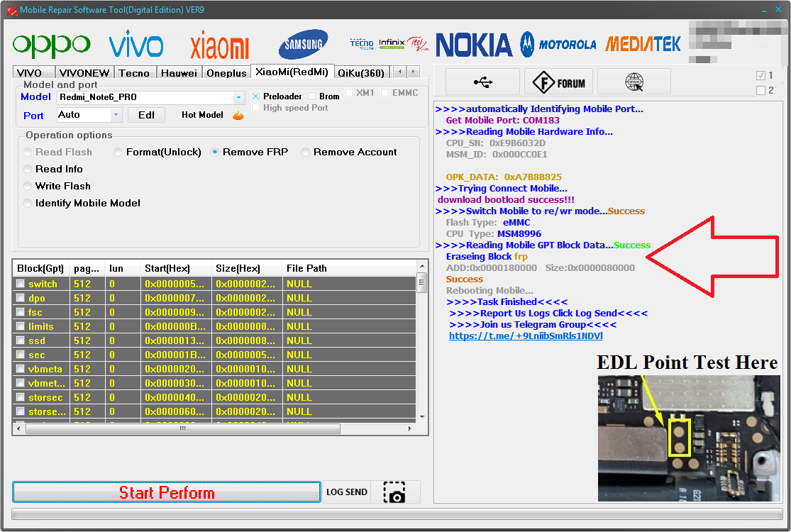Select Write Flash radio option
The width and height of the screenshot is (791, 532).
(x=28, y=187)
